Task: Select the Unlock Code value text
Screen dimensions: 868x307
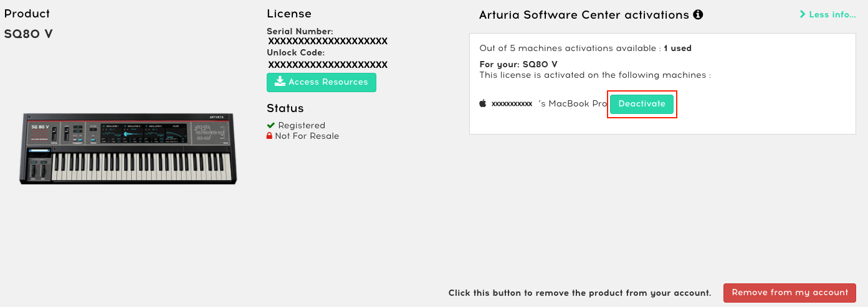Action: click(328, 65)
